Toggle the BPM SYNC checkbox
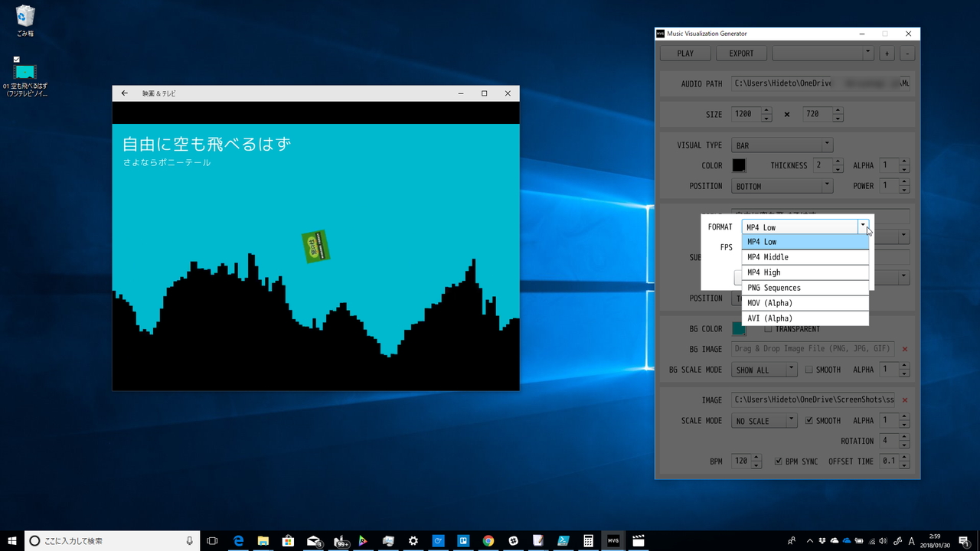This screenshot has width=980, height=551. click(778, 461)
